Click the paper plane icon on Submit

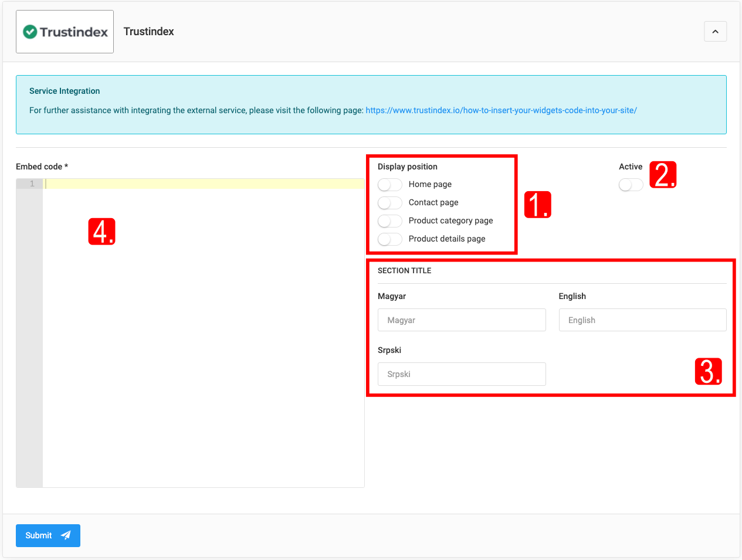(x=66, y=535)
